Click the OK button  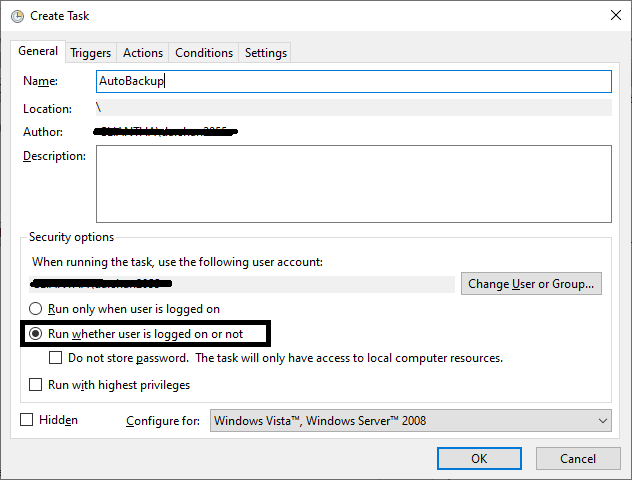(x=479, y=458)
